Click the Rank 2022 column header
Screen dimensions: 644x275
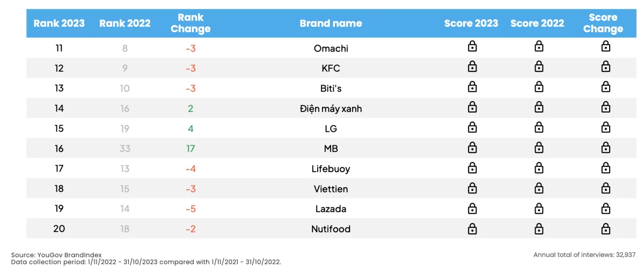point(125,23)
